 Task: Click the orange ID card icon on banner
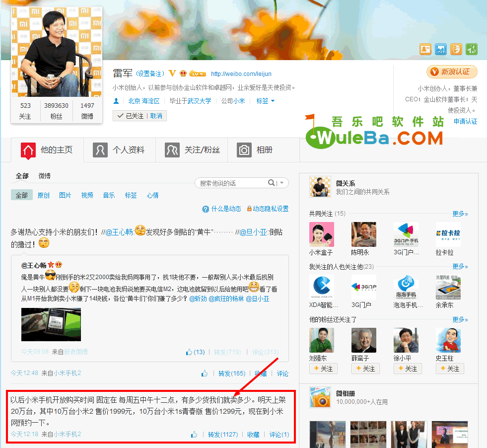tap(425, 49)
